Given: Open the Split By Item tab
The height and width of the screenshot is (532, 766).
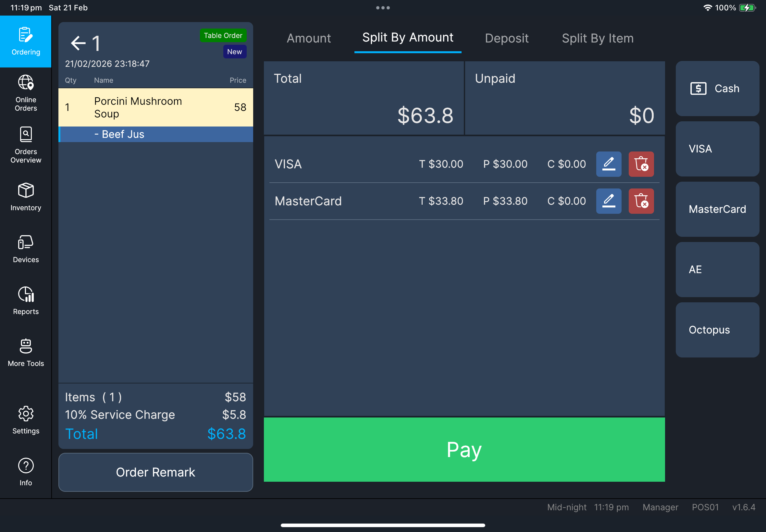Looking at the screenshot, I should coord(597,38).
